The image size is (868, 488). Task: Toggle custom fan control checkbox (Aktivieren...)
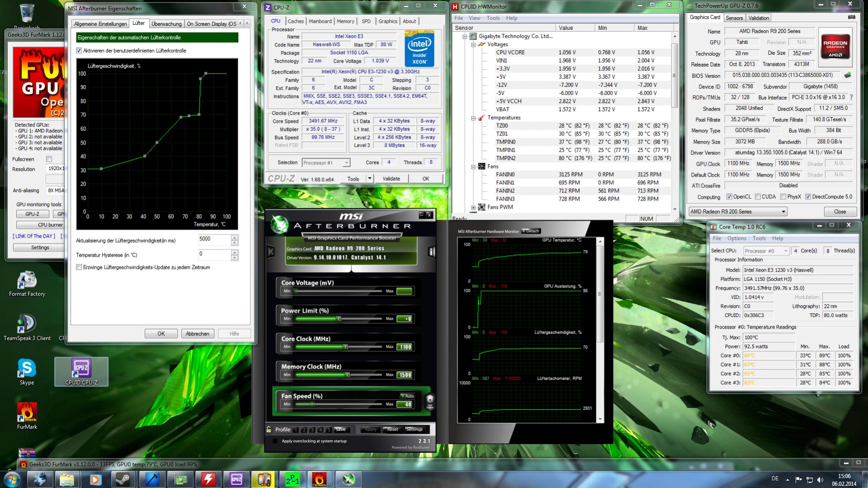(x=79, y=51)
